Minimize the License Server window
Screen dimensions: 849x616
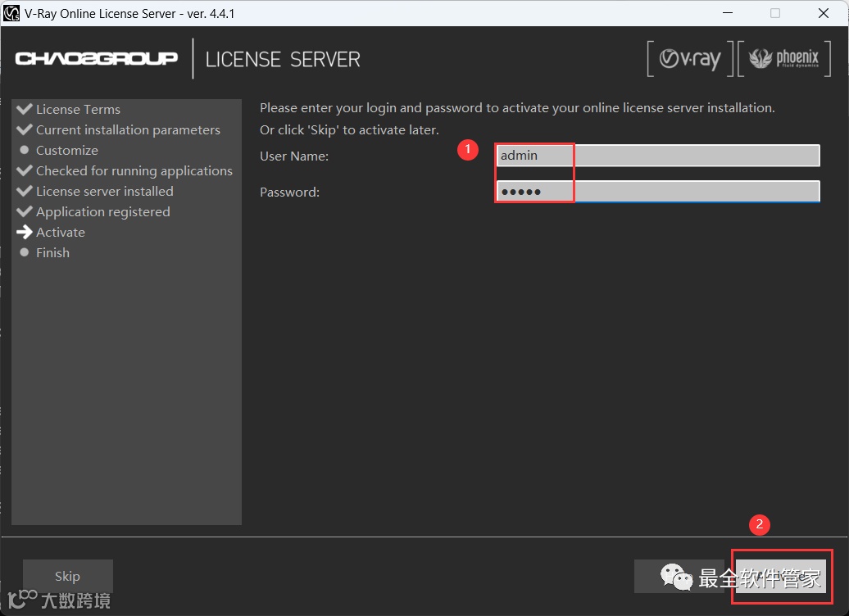[x=728, y=13]
